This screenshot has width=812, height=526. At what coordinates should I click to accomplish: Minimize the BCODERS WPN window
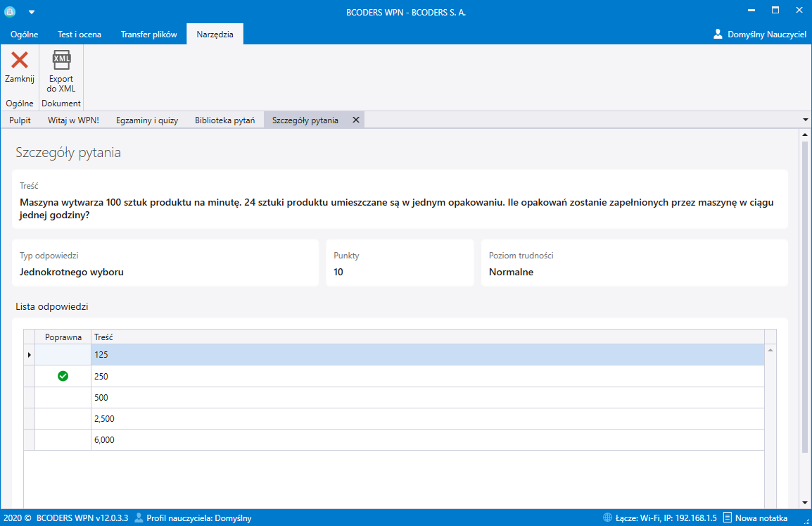point(751,11)
